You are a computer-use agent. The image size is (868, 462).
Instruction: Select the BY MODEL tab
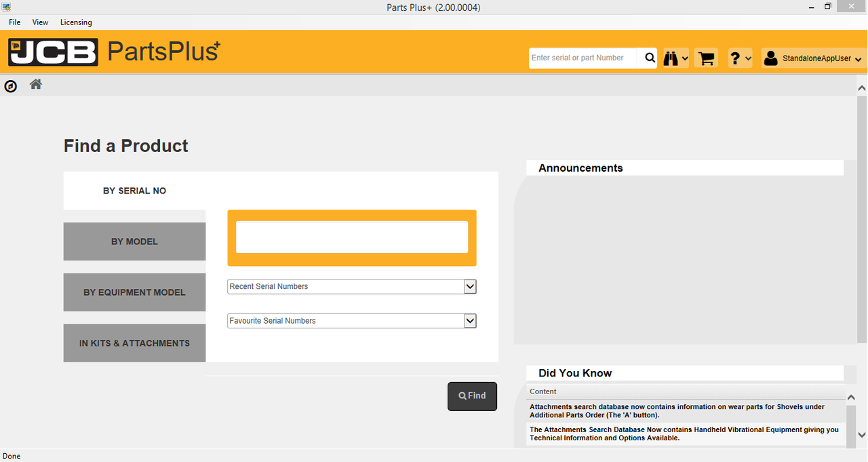134,242
